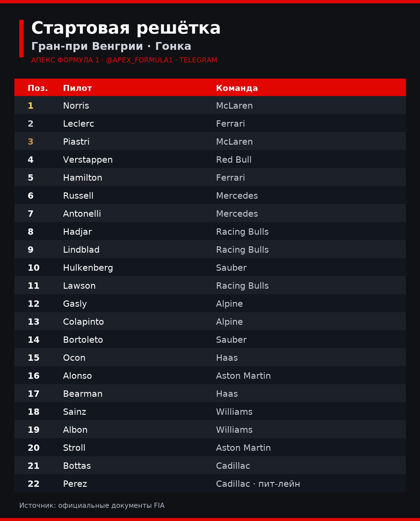Click the Red Bull team cell
The height and width of the screenshot is (521, 420).
point(234,160)
